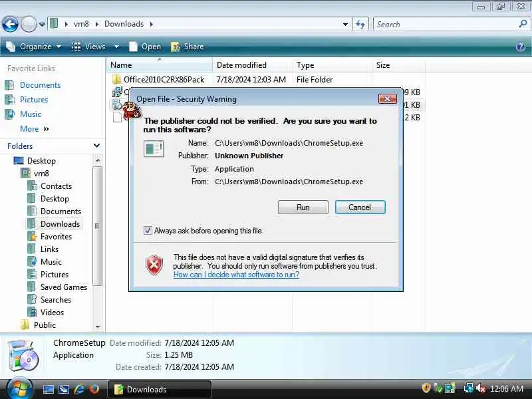
Task: Click the muted volume tray icon
Action: point(480,388)
